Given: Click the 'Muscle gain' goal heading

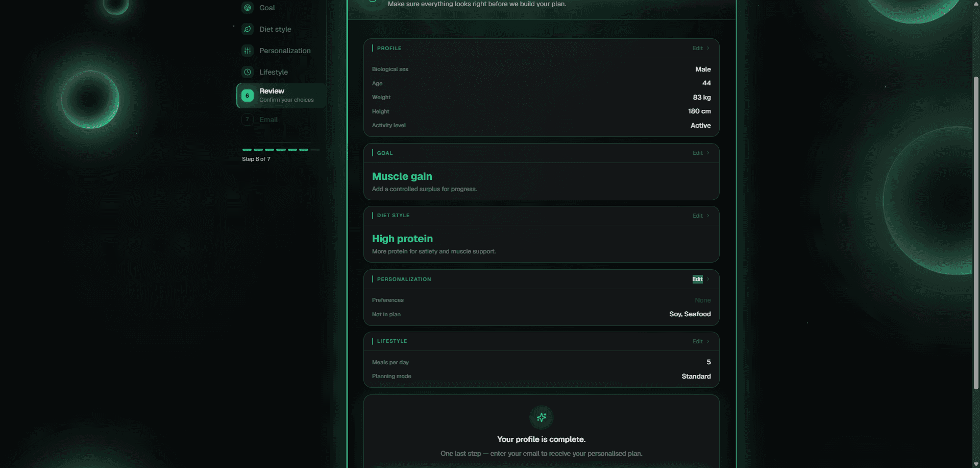Looking at the screenshot, I should tap(402, 176).
